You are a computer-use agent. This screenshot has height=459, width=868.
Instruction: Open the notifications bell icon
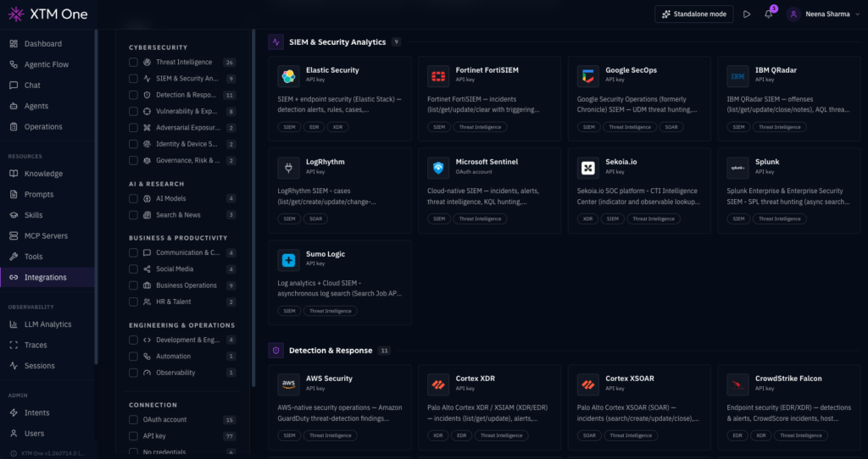768,14
